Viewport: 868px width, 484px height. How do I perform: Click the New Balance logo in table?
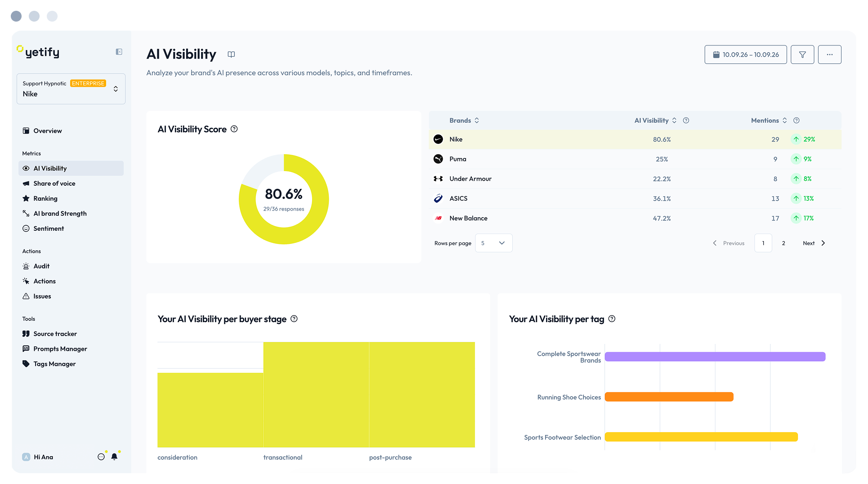click(x=438, y=218)
